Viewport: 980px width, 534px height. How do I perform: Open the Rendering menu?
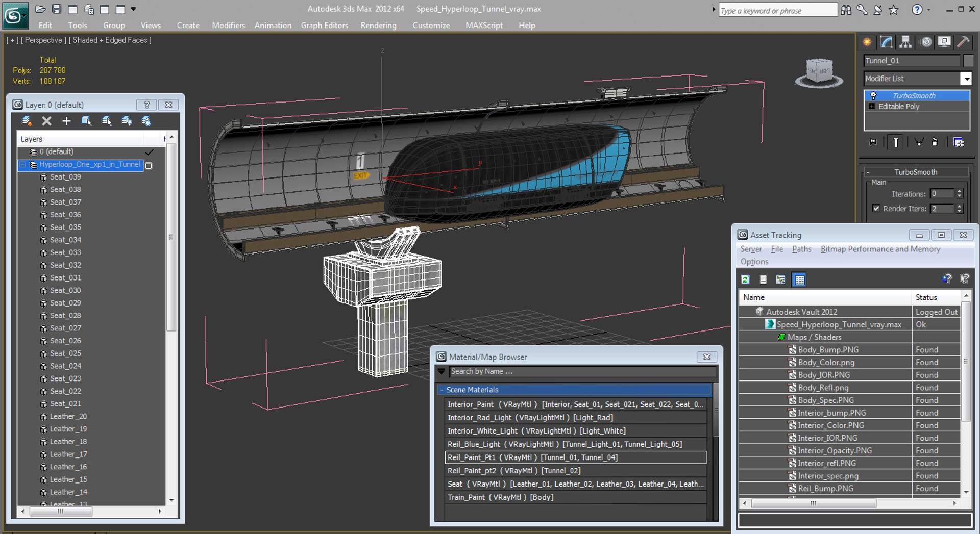378,25
